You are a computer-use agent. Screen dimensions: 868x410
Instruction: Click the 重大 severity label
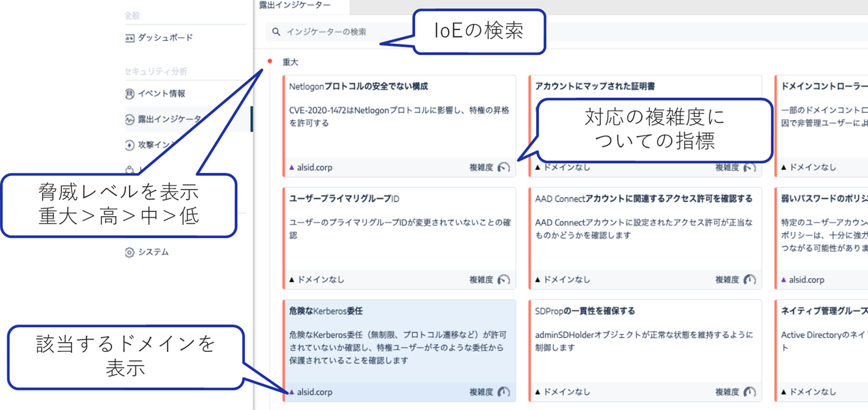click(290, 62)
